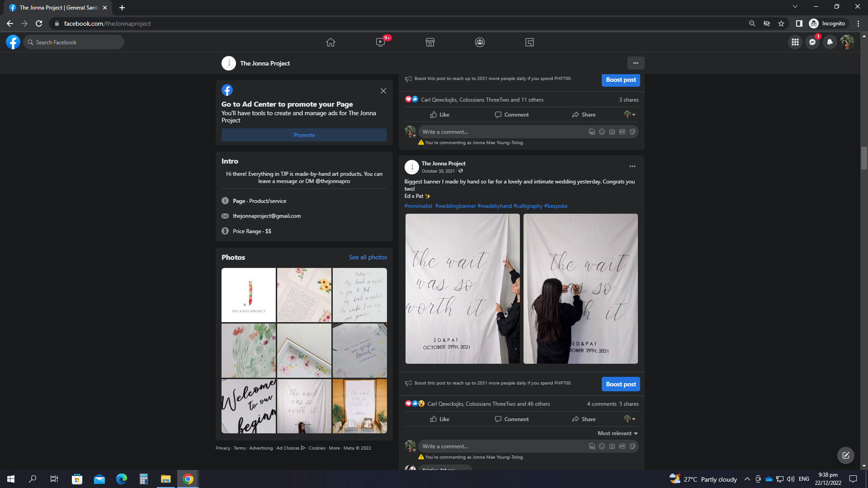Bookmark this page with star icon
The image size is (868, 488).
coord(781,23)
